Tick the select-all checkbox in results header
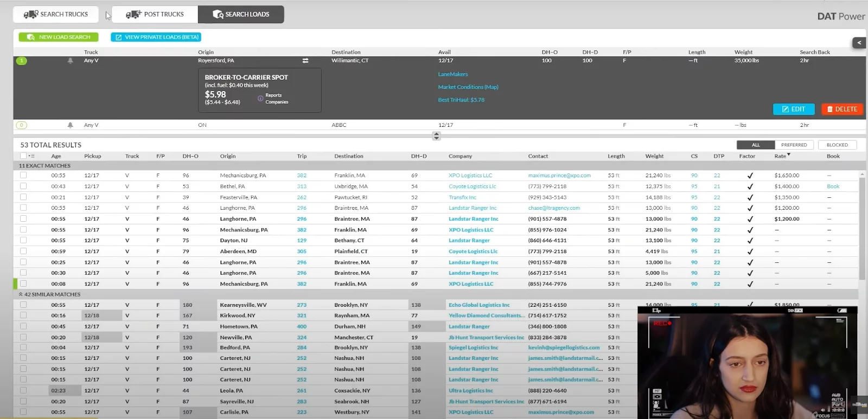The image size is (868, 419). coord(23,156)
